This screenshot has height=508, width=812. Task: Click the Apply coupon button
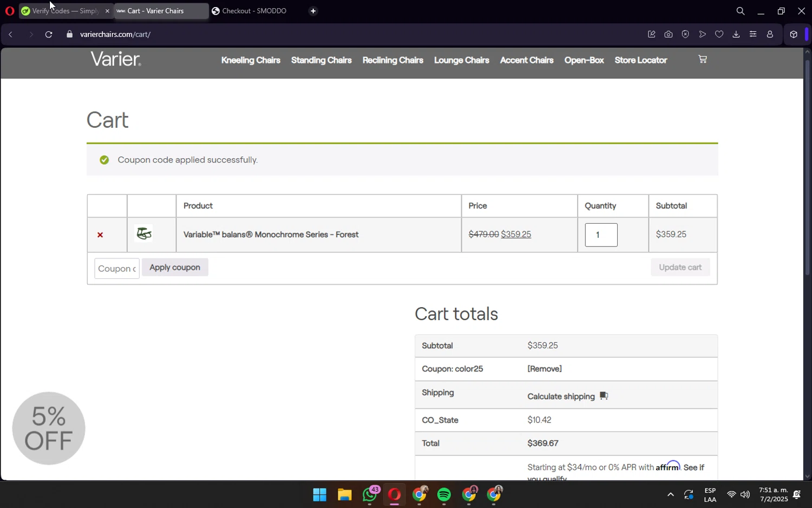point(175,268)
